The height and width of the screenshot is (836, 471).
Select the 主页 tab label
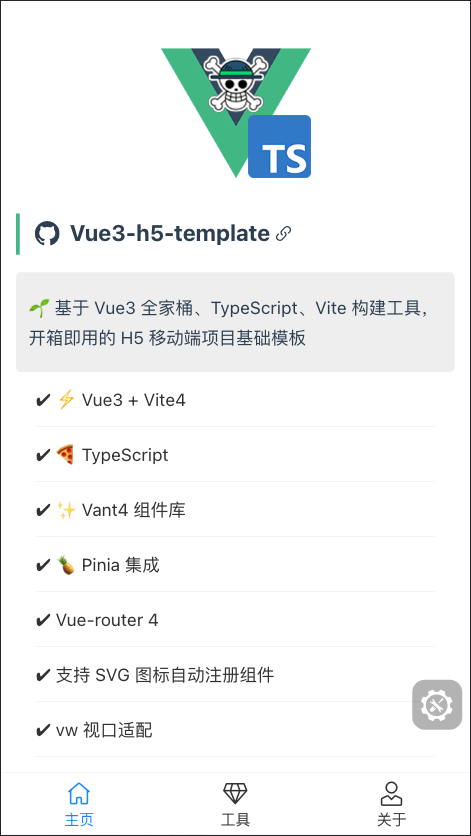79,819
